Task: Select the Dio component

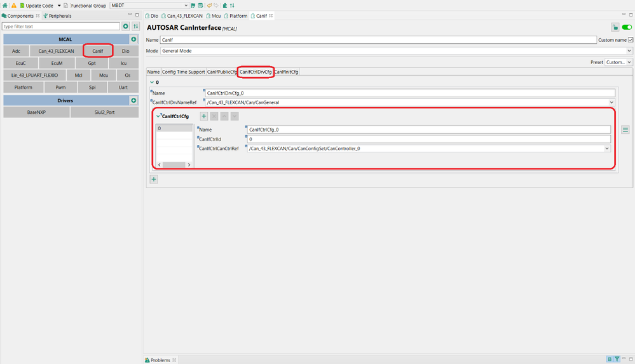Action: tap(126, 51)
